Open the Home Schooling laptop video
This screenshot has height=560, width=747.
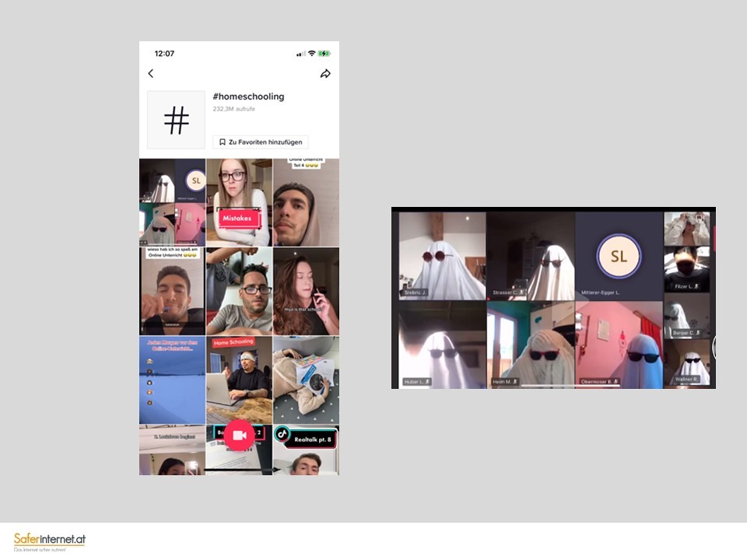pos(239,380)
